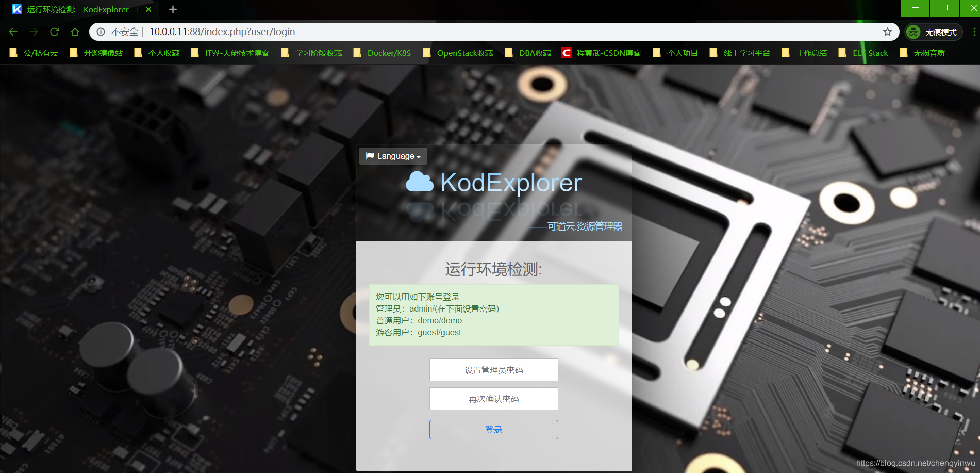Click the 设置管理员密码 password field
This screenshot has height=473, width=980.
pyautogui.click(x=494, y=370)
